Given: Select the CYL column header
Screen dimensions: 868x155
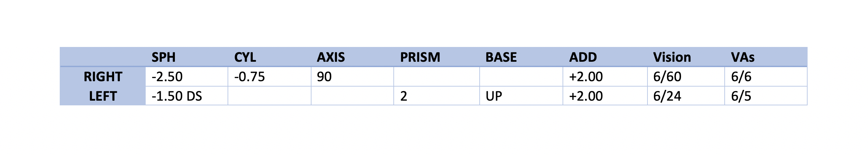Looking at the screenshot, I should (x=245, y=57).
